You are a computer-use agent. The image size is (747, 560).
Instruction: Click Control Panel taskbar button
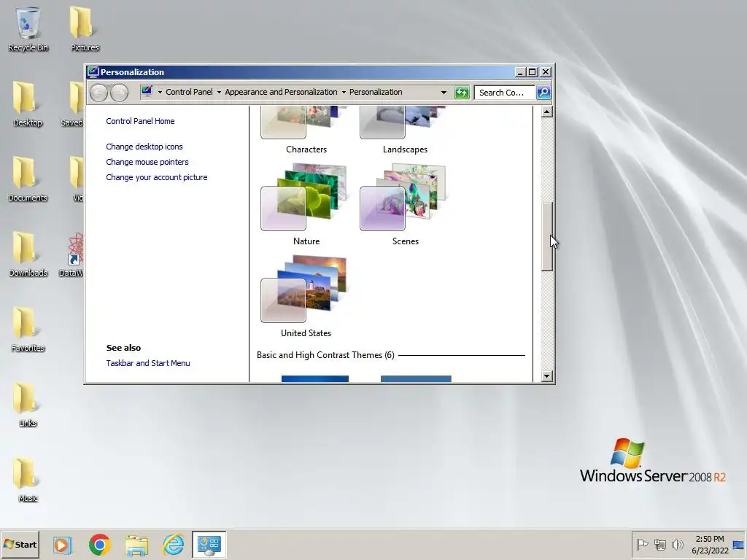209,545
